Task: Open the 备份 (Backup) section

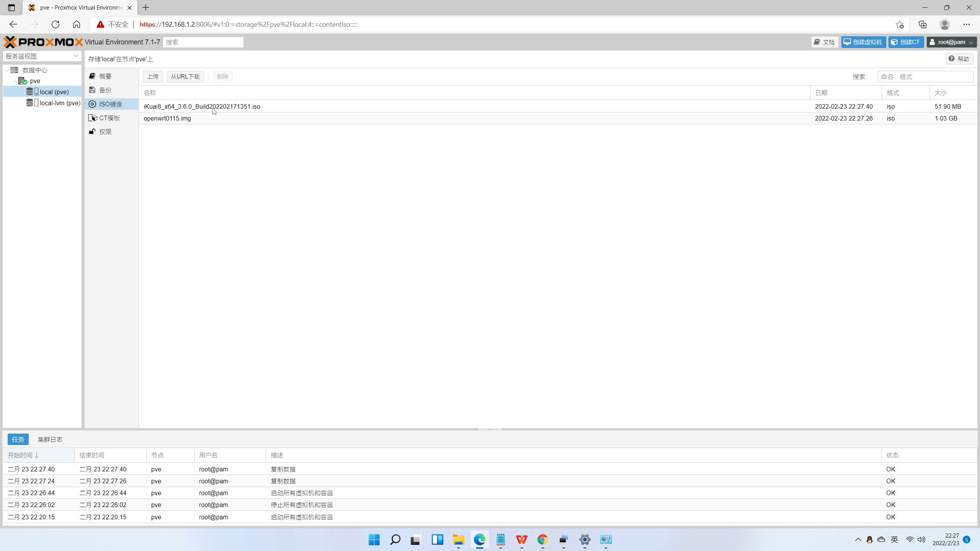Action: click(105, 90)
